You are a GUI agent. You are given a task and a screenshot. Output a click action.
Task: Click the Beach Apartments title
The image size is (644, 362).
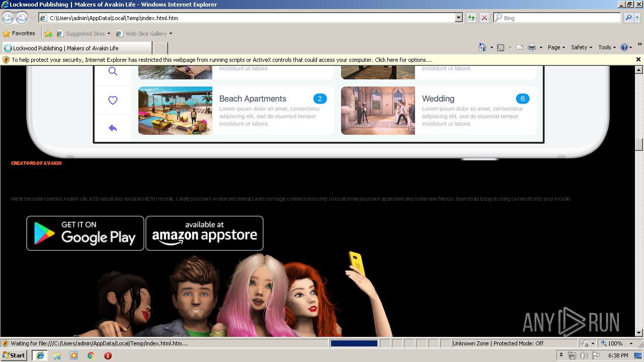click(x=253, y=99)
